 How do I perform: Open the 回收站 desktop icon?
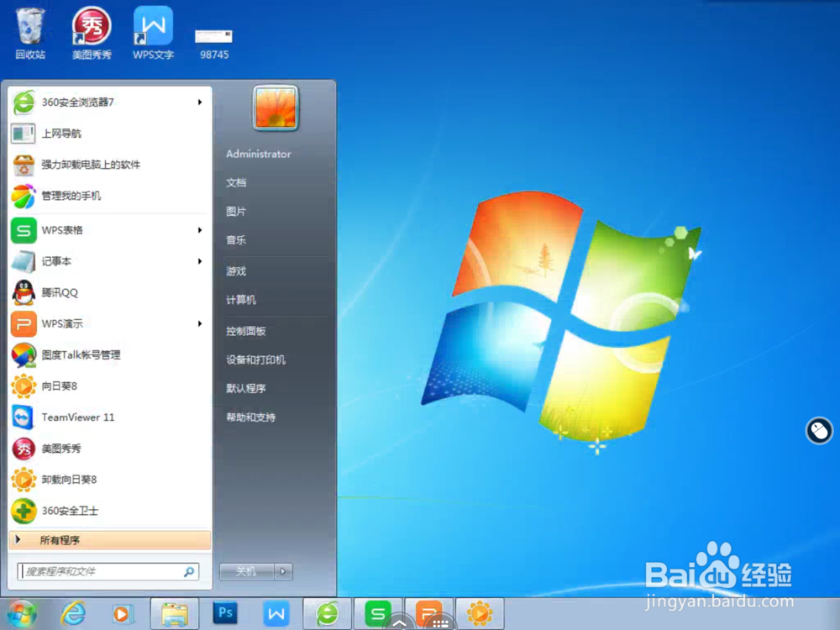[30, 25]
